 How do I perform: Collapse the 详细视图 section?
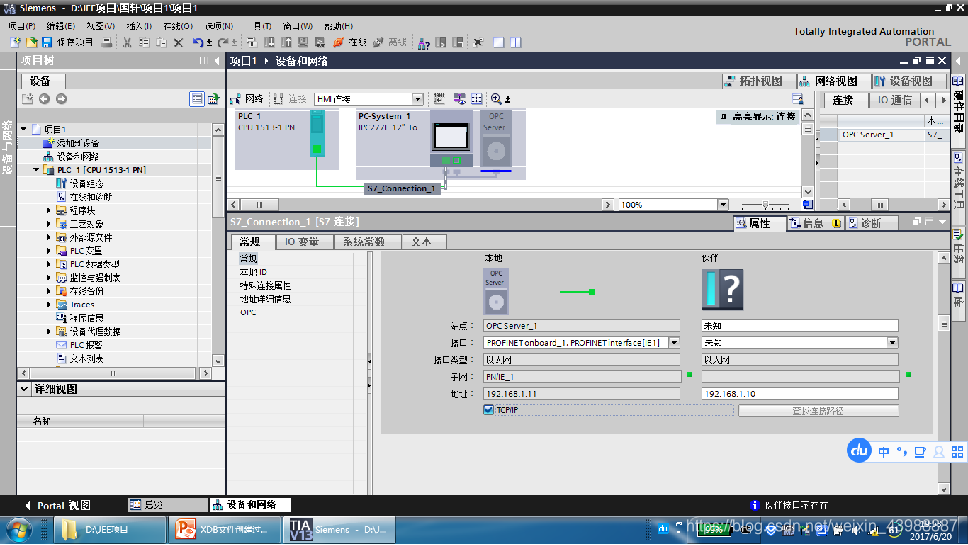pyautogui.click(x=25, y=389)
